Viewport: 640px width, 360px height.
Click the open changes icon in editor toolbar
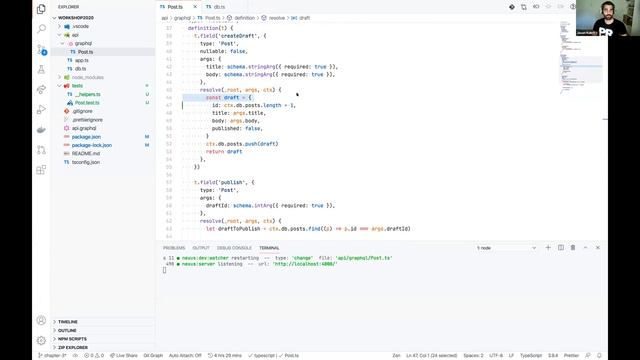(x=524, y=7)
